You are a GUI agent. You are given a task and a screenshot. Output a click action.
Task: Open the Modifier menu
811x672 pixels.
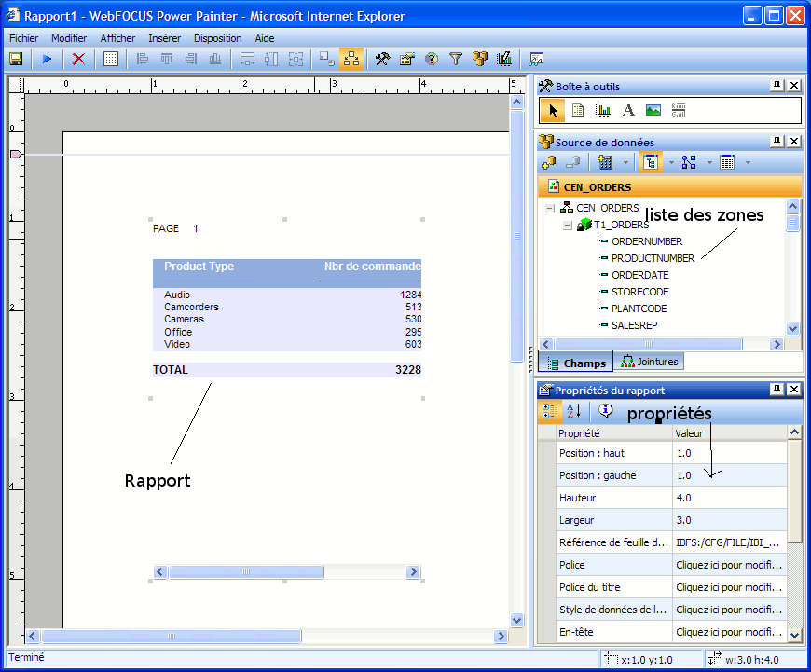coord(69,38)
